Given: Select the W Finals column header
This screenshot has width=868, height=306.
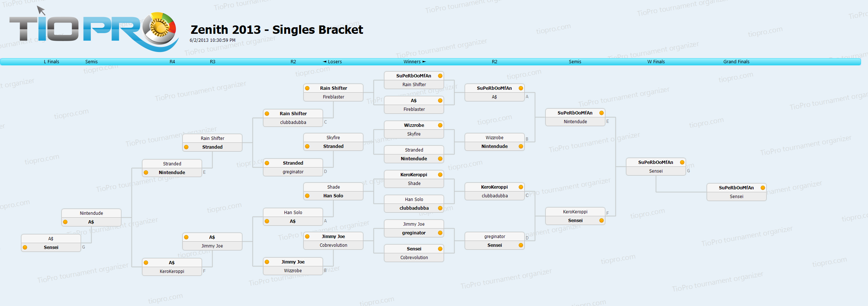Looking at the screenshot, I should [x=656, y=62].
